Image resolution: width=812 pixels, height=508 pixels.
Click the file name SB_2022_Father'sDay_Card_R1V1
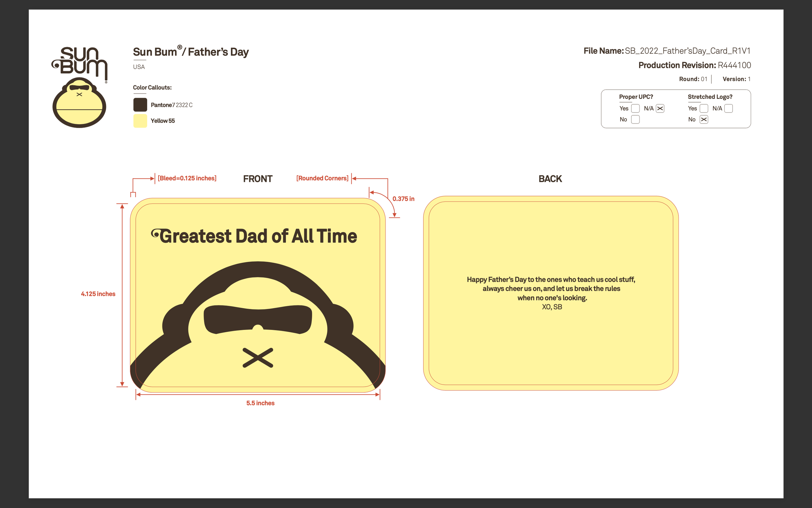[687, 51]
